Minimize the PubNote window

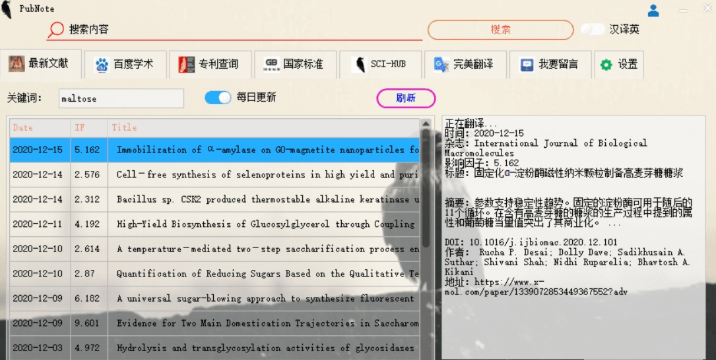pyautogui.click(x=684, y=10)
